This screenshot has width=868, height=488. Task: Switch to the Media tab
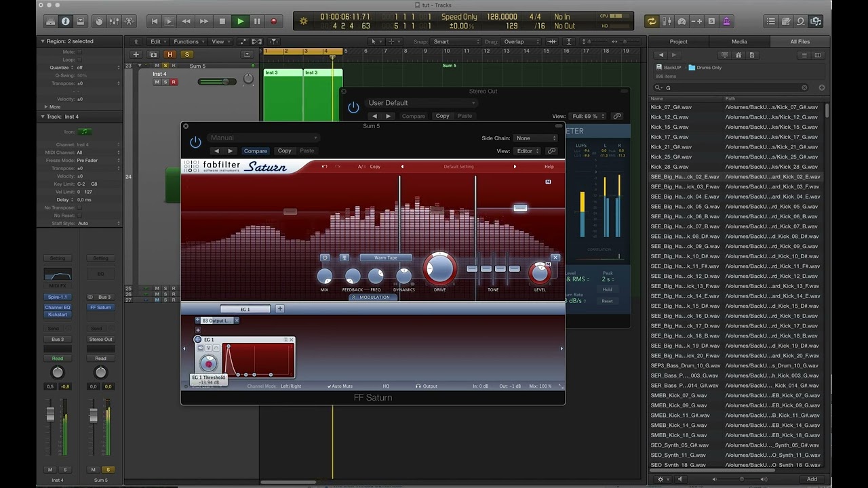click(739, 41)
